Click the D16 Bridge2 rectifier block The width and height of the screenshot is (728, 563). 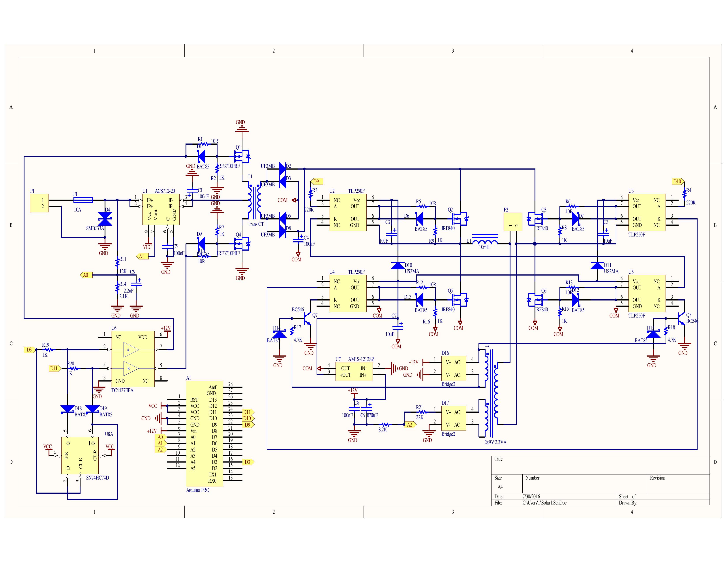(454, 368)
